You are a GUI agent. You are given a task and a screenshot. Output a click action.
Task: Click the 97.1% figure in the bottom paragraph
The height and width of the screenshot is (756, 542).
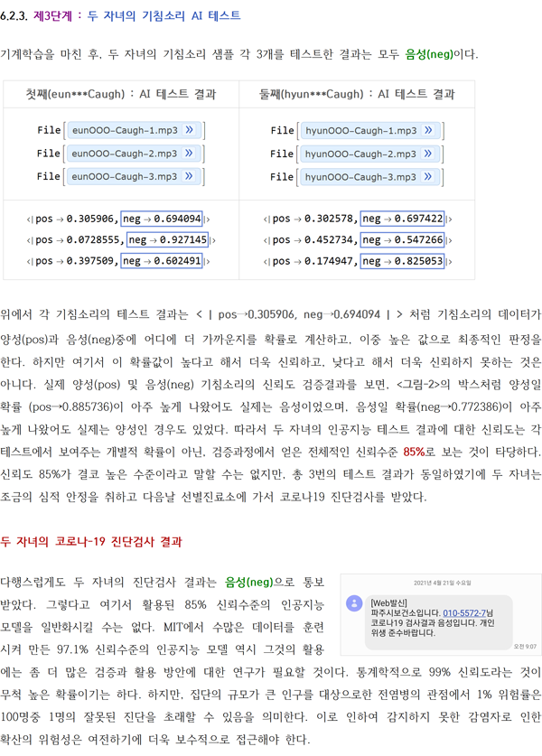tap(72, 649)
